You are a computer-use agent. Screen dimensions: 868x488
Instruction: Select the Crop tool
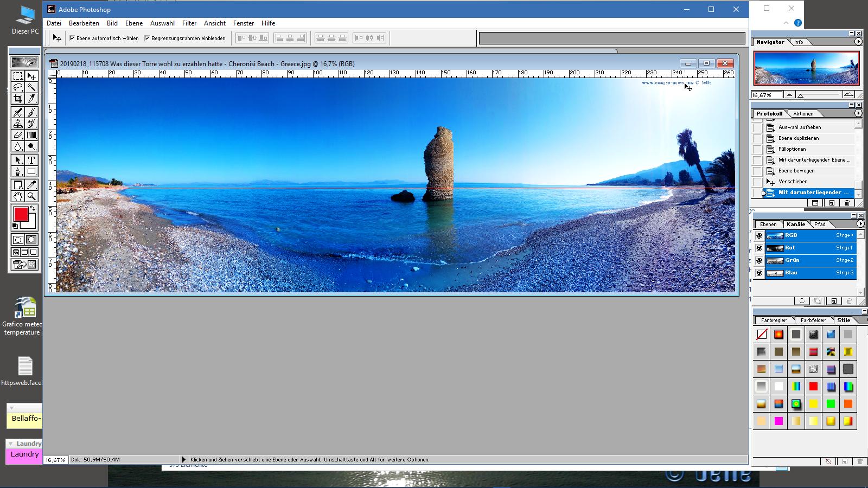18,99
